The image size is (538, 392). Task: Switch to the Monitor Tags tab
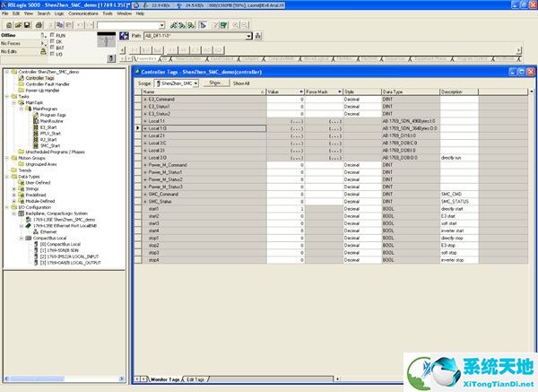pos(165,379)
